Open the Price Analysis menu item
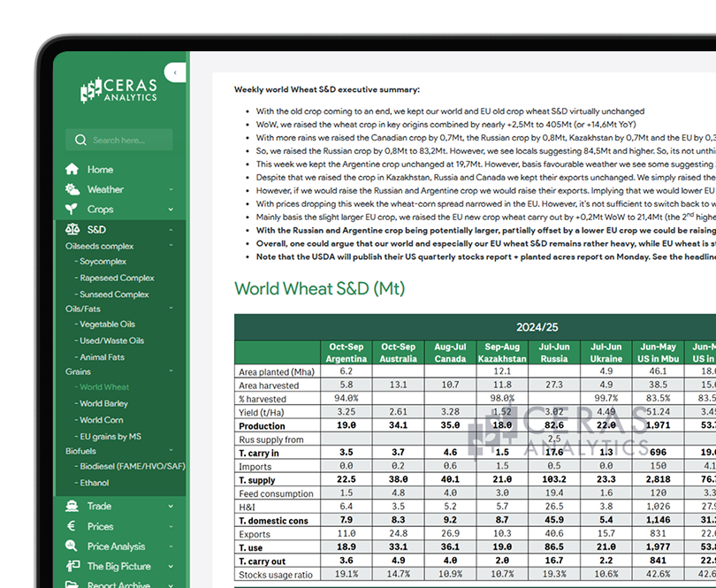The height and width of the screenshot is (588, 716). pos(116,546)
